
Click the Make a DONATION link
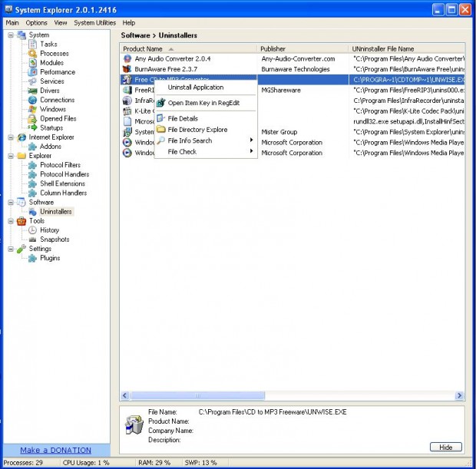tap(55, 450)
